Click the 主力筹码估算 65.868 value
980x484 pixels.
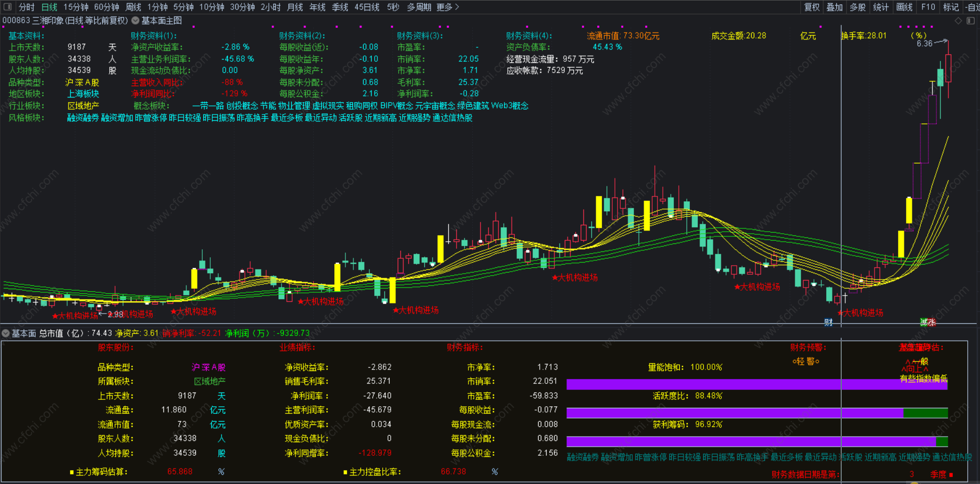point(180,472)
